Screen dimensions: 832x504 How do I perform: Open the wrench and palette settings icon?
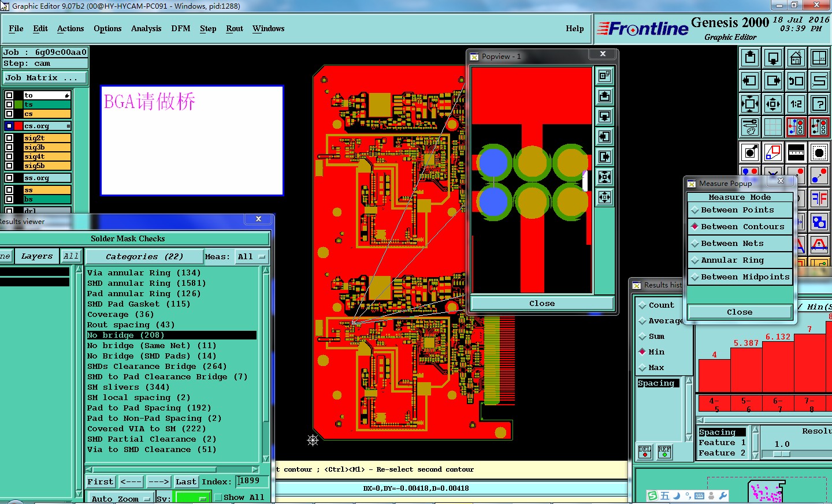tap(750, 126)
